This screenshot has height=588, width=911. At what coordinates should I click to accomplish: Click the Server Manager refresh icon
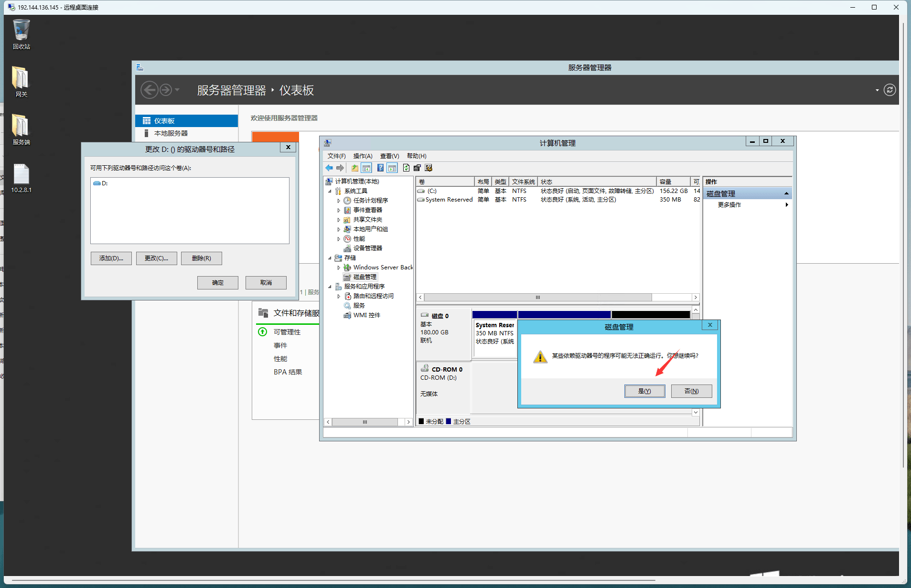tap(889, 90)
